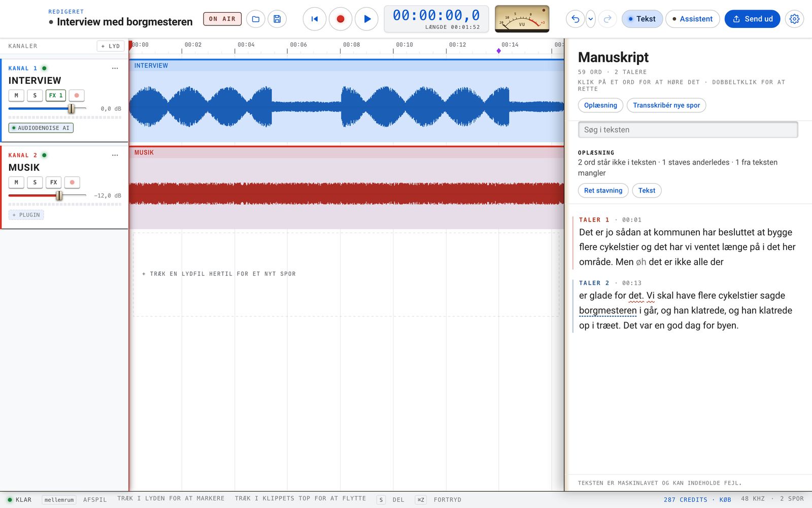
Task: Focus the Søg i teksten search field
Action: click(688, 130)
